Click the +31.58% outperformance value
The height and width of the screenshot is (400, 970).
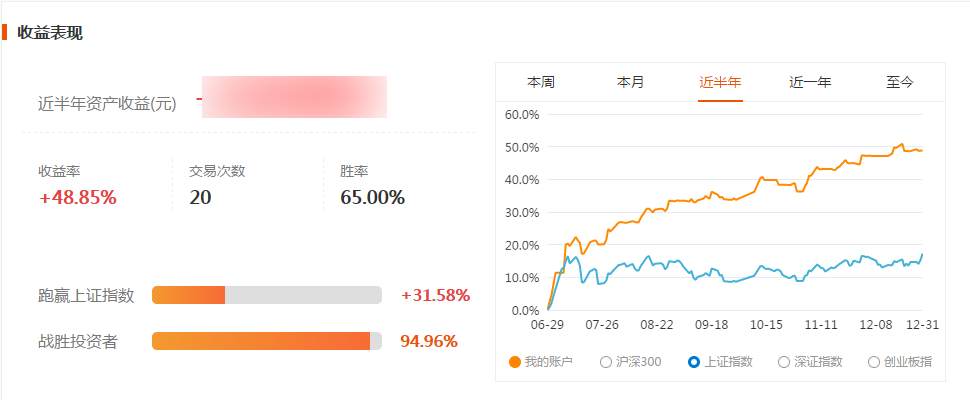coord(436,296)
